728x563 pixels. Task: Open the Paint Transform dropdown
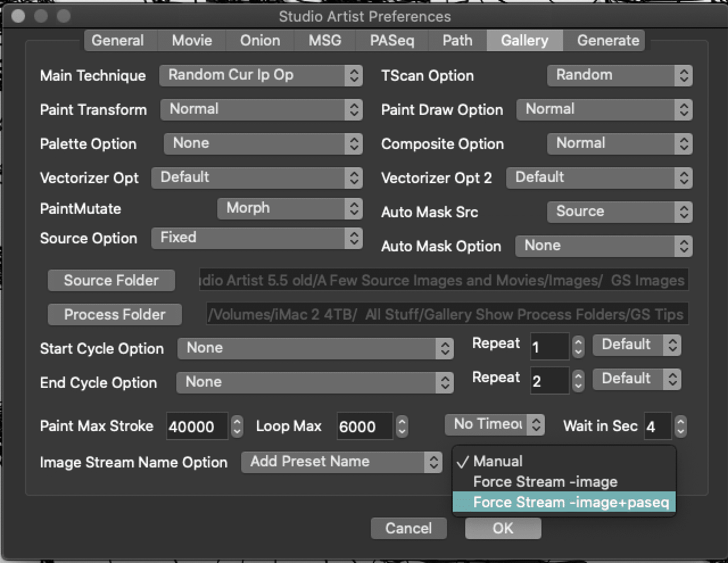[x=261, y=110]
